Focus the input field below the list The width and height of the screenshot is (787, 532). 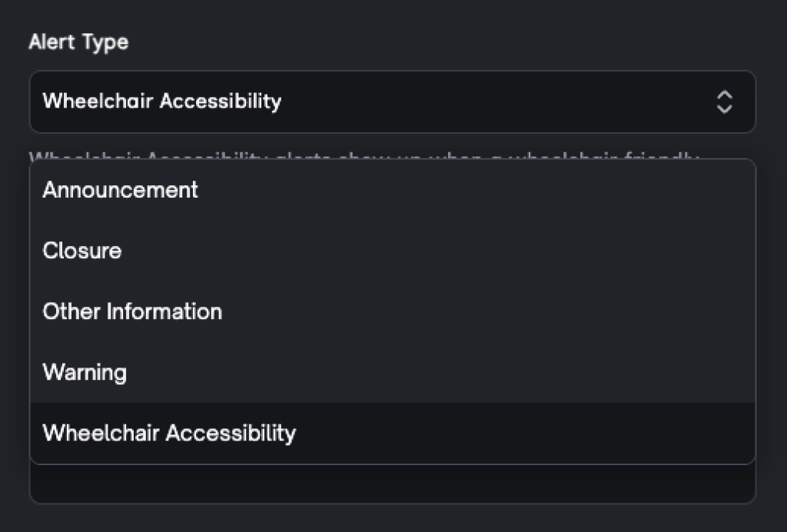(392, 484)
